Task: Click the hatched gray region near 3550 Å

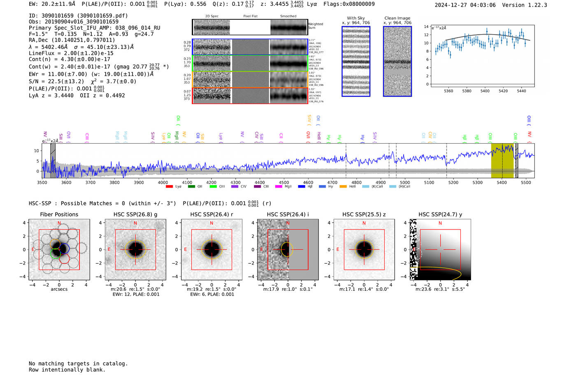Action: (53, 161)
